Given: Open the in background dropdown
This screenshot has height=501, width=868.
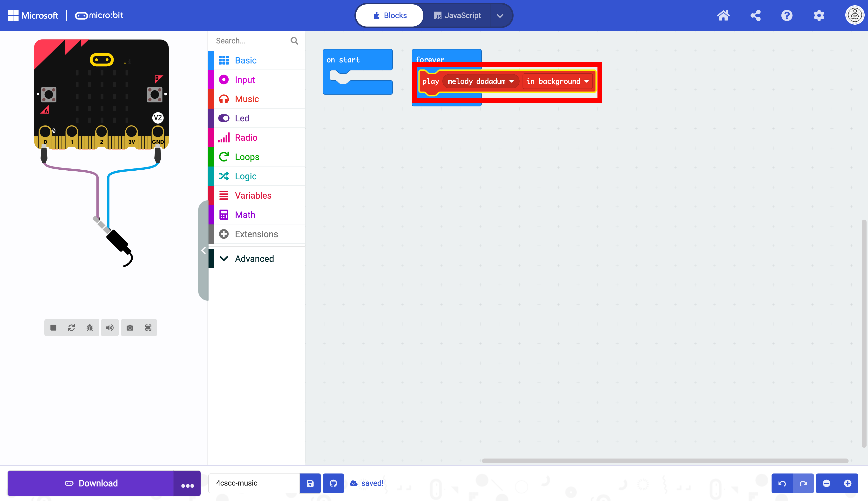Looking at the screenshot, I should [557, 81].
